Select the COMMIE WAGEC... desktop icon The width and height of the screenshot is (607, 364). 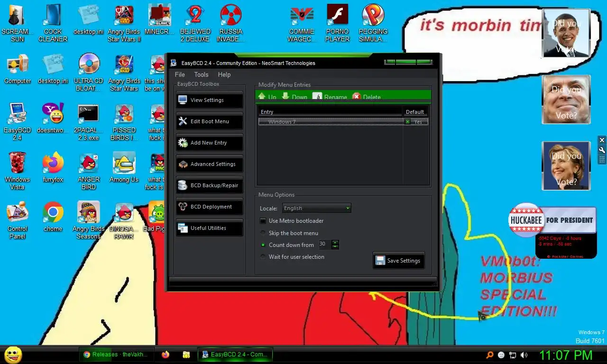click(302, 23)
